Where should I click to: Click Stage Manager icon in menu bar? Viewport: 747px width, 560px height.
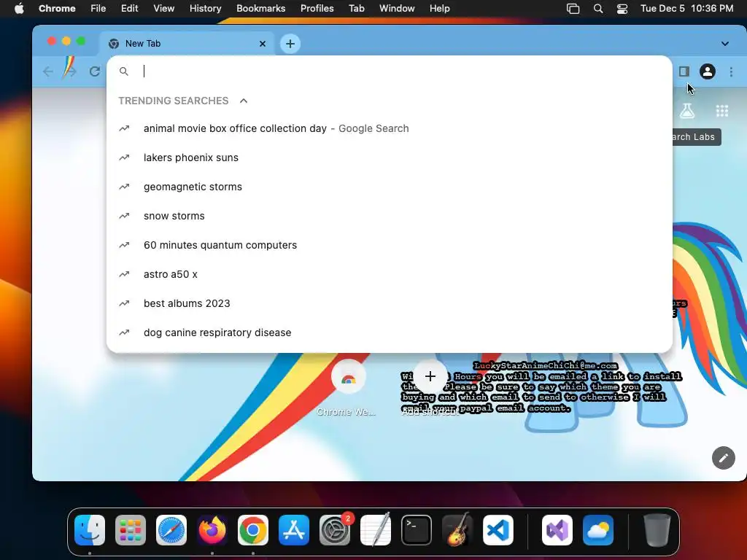click(573, 9)
